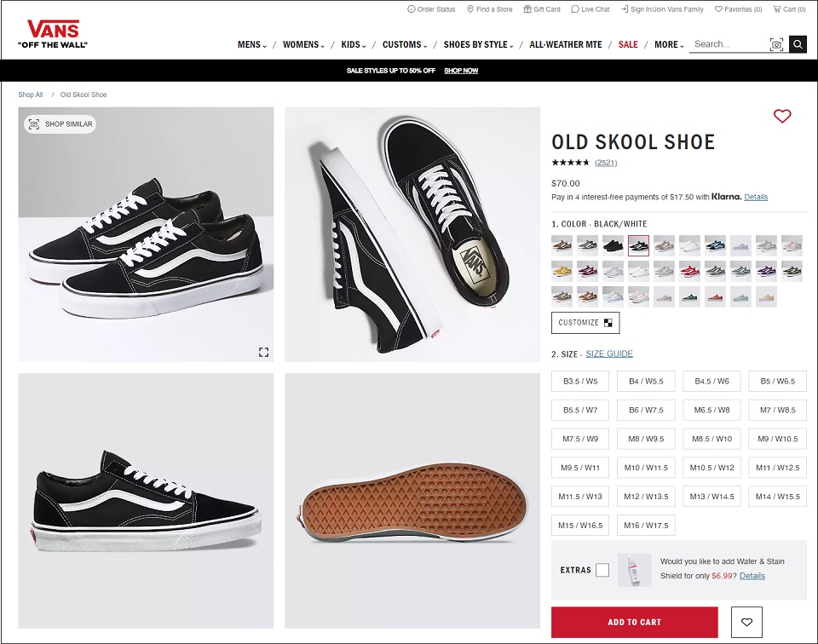Click the Shop Similar button
Viewport: 818px width, 644px height.
click(x=60, y=124)
